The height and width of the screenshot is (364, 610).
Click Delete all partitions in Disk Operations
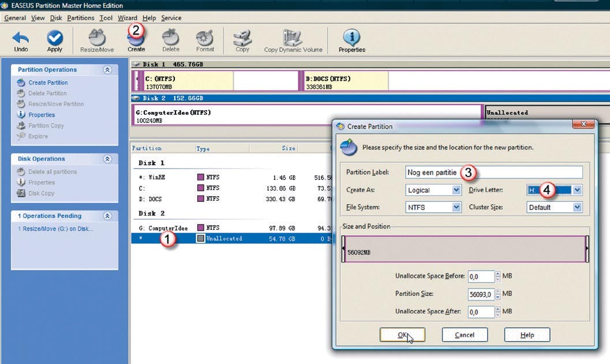click(x=53, y=171)
